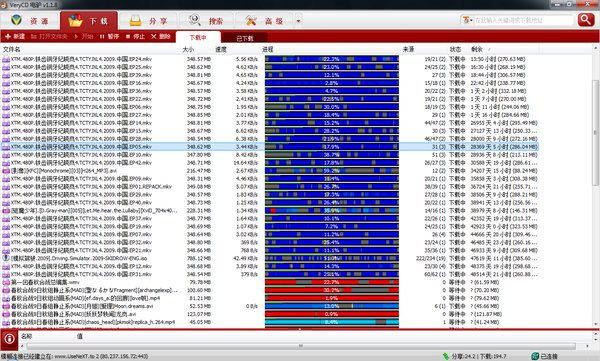Expand the dropdown arrow next to 高级
The width and height of the screenshot is (600, 361).
[298, 21]
